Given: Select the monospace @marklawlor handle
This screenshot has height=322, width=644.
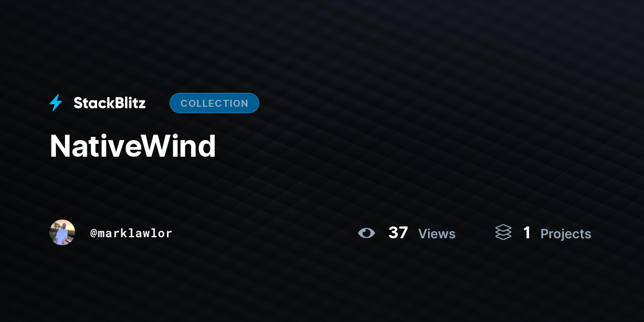Looking at the screenshot, I should [131, 233].
